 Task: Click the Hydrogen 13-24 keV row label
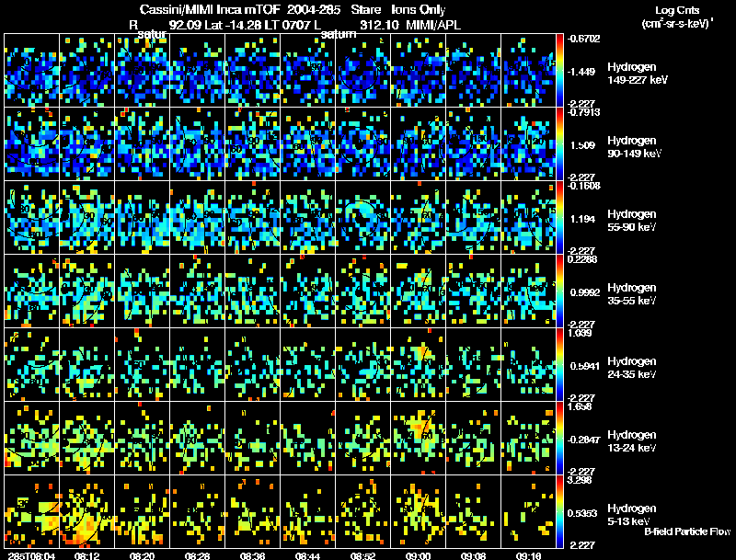pyautogui.click(x=632, y=440)
